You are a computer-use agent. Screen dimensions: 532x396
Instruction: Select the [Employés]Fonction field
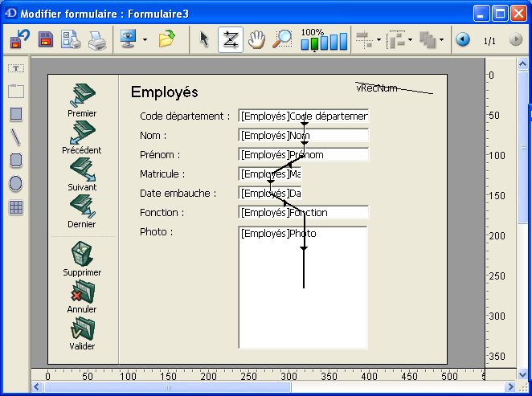point(303,213)
